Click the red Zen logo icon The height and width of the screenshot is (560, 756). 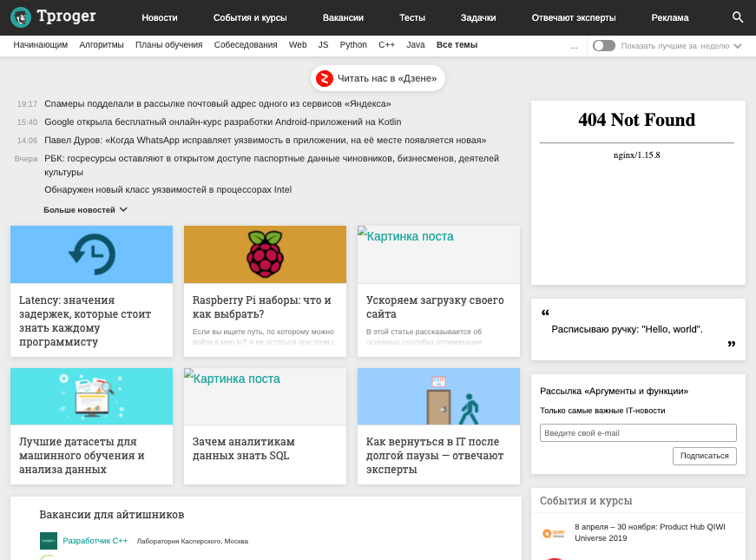[325, 78]
